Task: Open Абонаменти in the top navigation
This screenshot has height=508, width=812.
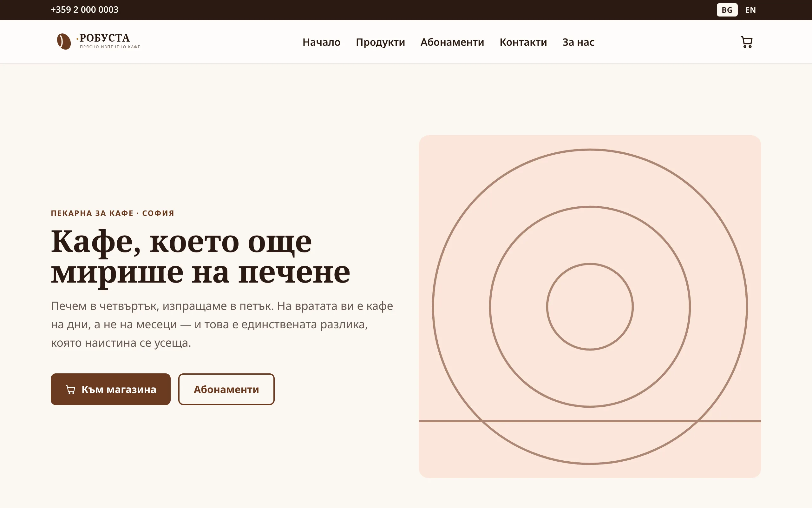Action: [x=452, y=42]
